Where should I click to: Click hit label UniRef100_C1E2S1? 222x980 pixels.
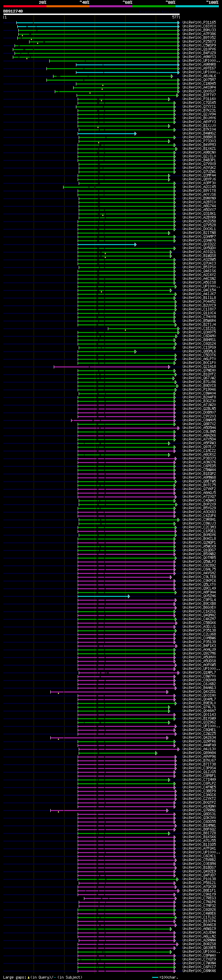point(199,329)
